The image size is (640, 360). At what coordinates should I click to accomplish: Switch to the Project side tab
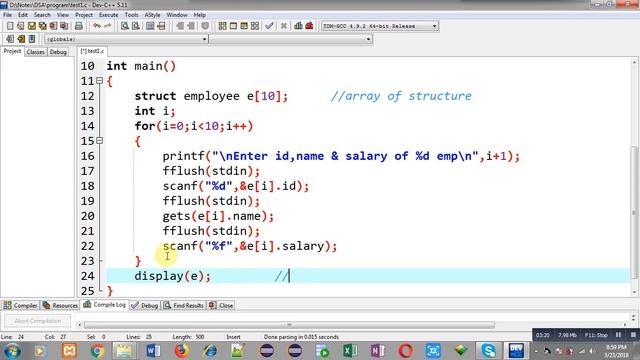pos(12,51)
